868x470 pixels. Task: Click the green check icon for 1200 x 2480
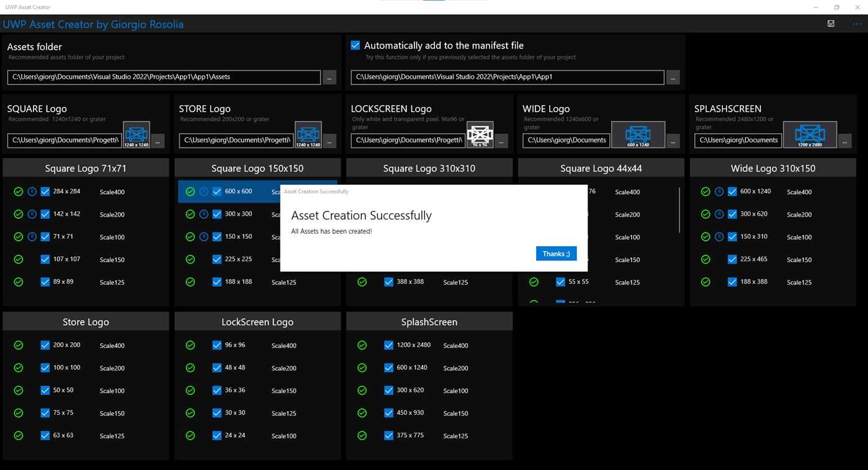pos(362,345)
